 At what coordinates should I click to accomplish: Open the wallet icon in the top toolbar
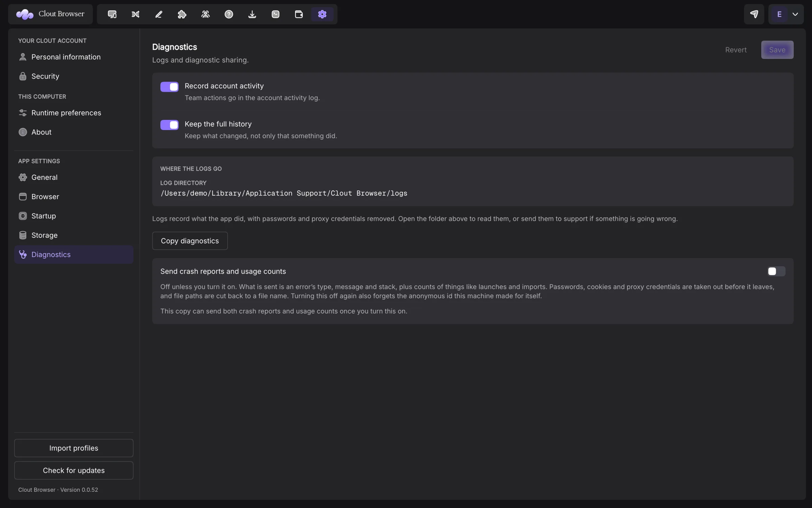click(x=299, y=14)
